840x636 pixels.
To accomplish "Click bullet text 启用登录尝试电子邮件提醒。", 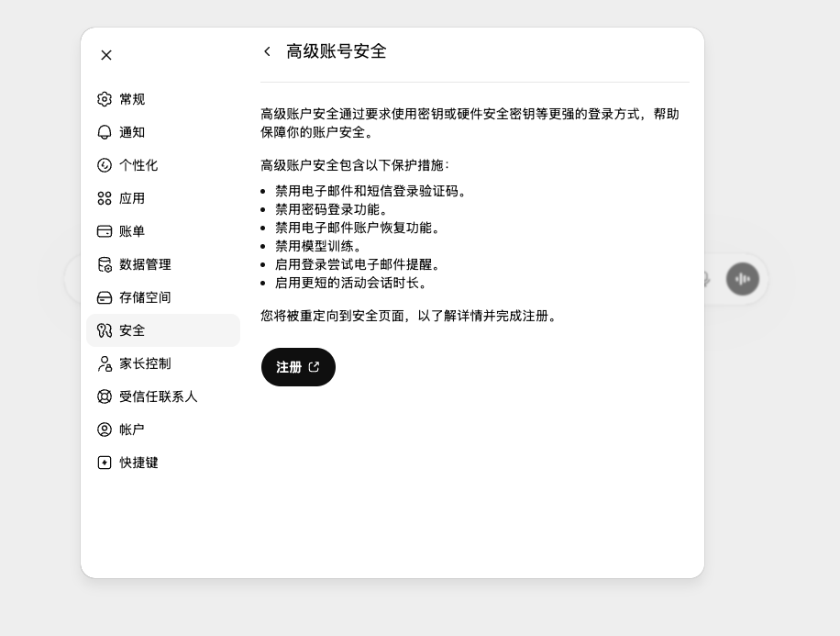I will [358, 264].
